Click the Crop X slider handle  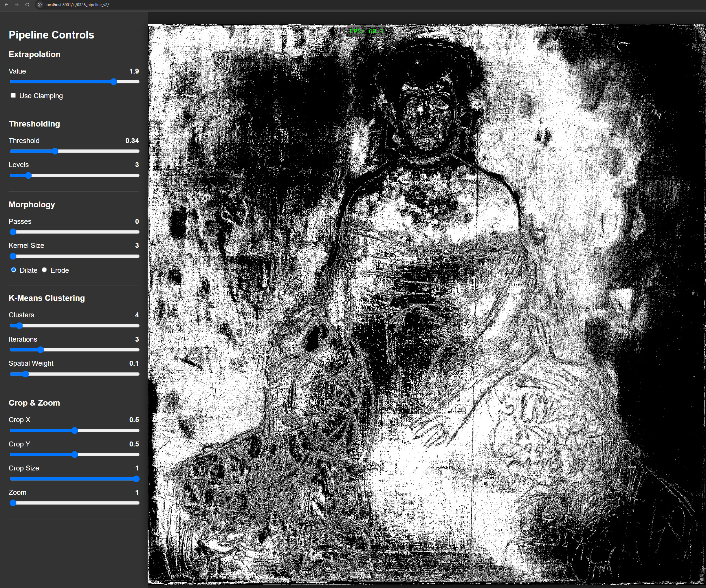click(x=75, y=431)
